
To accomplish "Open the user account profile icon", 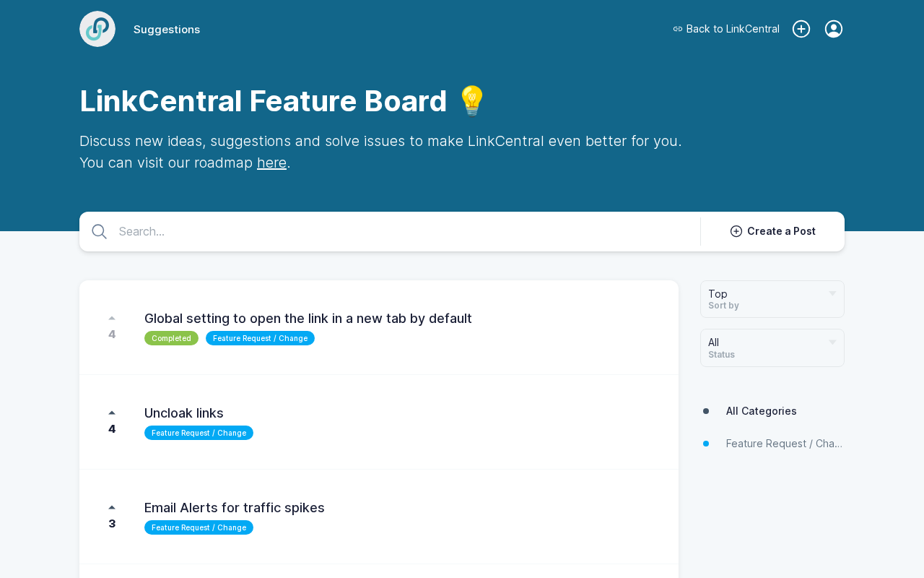I will pos(834,29).
